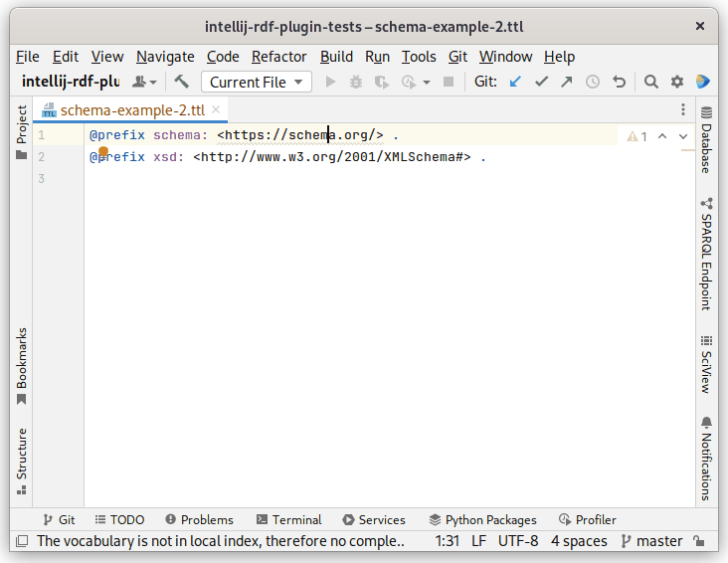Click the https://schema.org/ IRI in line 1
This screenshot has width=728, height=563.
point(300,135)
